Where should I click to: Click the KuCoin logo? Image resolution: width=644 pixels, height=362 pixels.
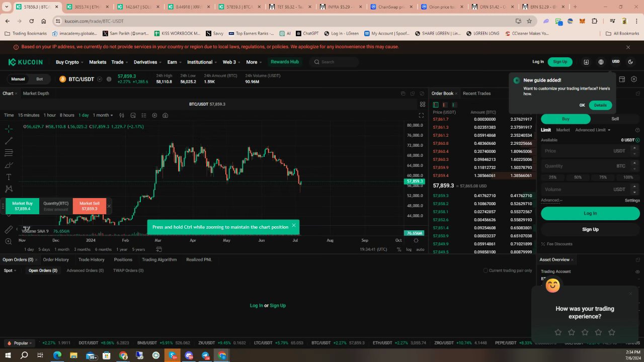(26, 62)
